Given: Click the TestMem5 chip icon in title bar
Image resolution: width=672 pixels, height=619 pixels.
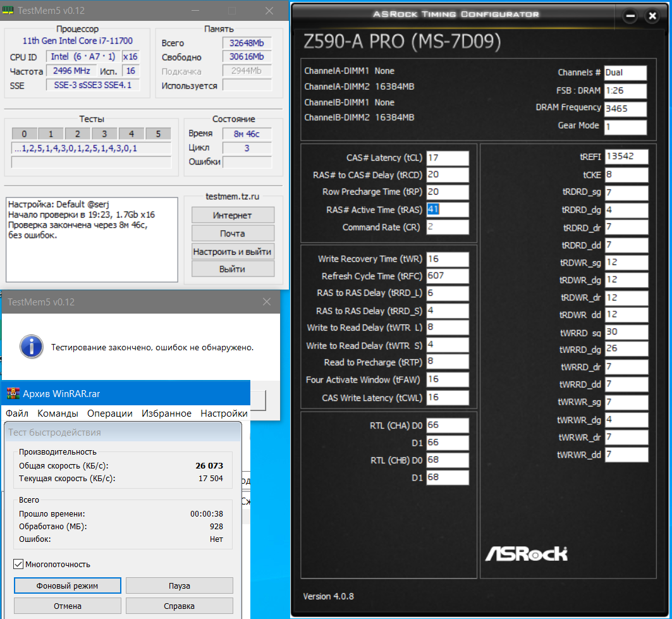Looking at the screenshot, I should (x=8, y=10).
